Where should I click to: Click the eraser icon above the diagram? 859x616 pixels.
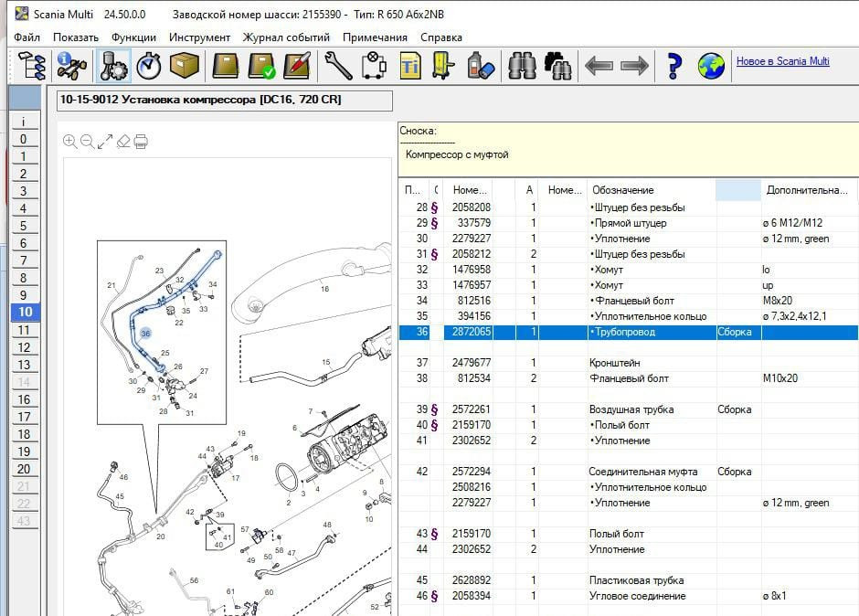pos(123,141)
